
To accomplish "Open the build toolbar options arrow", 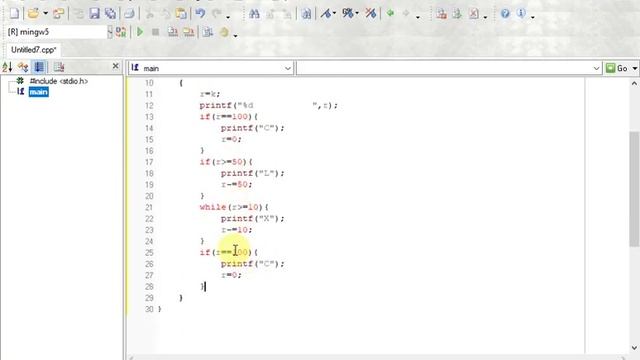I will coord(235,35).
